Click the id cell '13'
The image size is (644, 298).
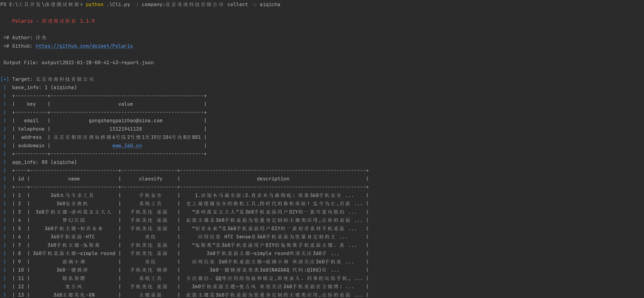coord(21,295)
